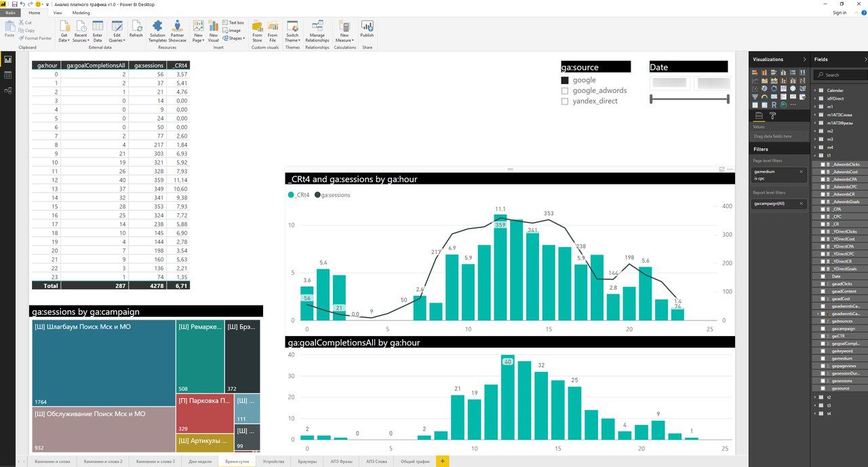Tick the _AdwordsCost field checkbox
This screenshot has height=467, width=868.
pyautogui.click(x=823, y=172)
